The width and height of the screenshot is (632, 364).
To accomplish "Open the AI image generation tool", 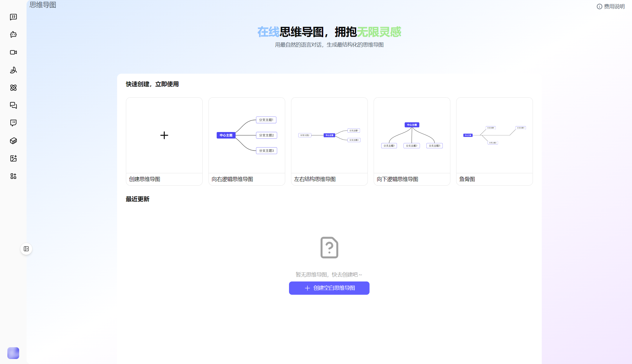I will [13, 158].
